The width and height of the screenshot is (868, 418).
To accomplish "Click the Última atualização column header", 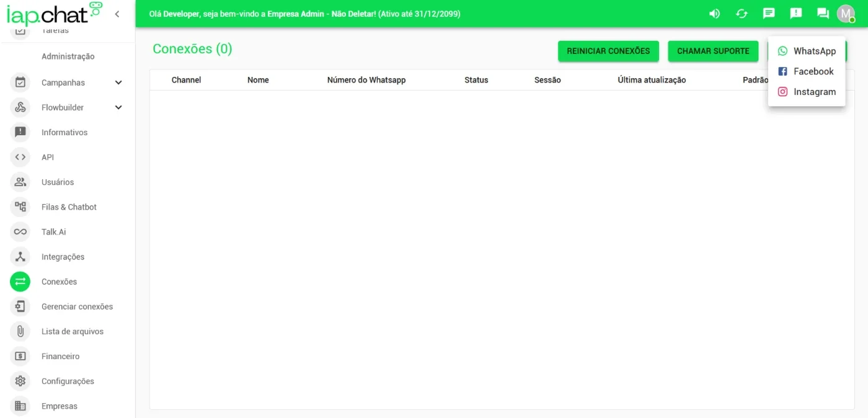I will 652,80.
